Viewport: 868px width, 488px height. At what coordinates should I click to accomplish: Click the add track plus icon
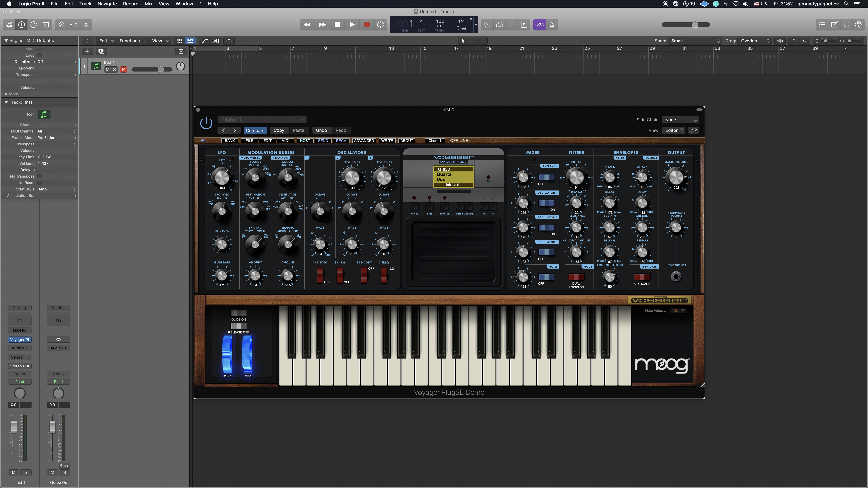coord(87,51)
